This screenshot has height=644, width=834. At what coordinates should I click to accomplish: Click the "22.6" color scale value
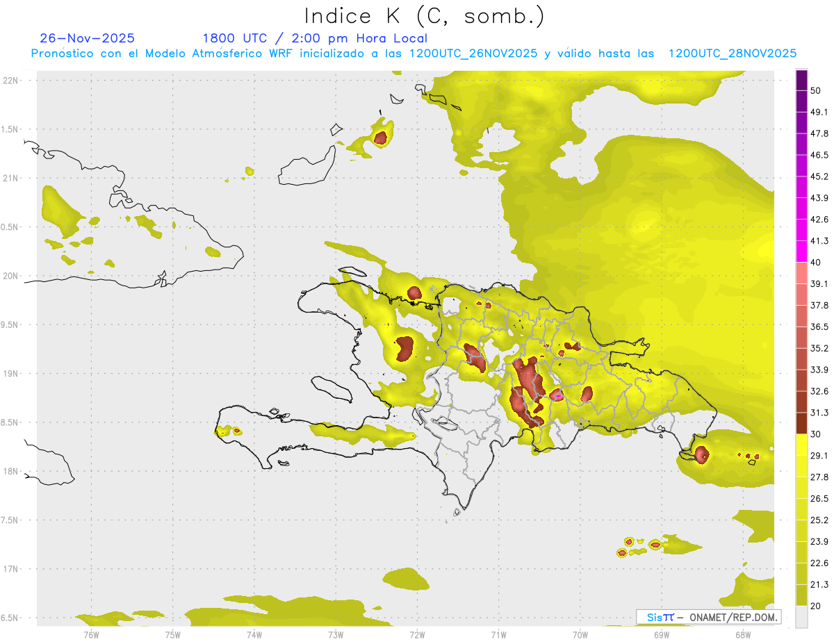819,563
